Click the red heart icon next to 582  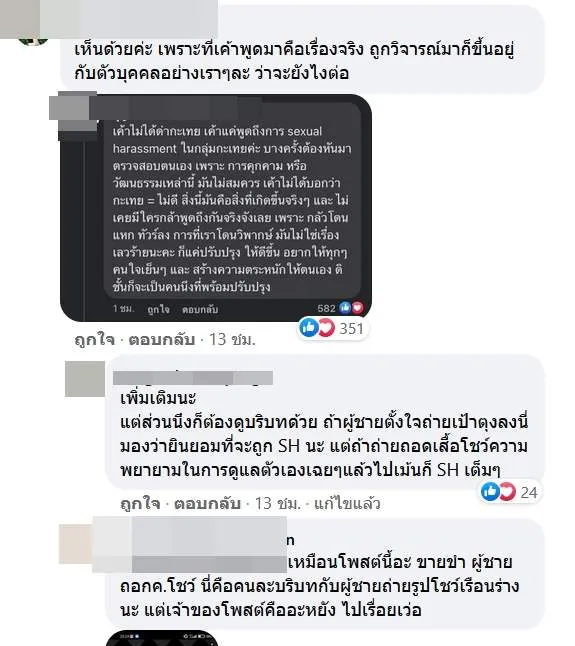pos(357,307)
